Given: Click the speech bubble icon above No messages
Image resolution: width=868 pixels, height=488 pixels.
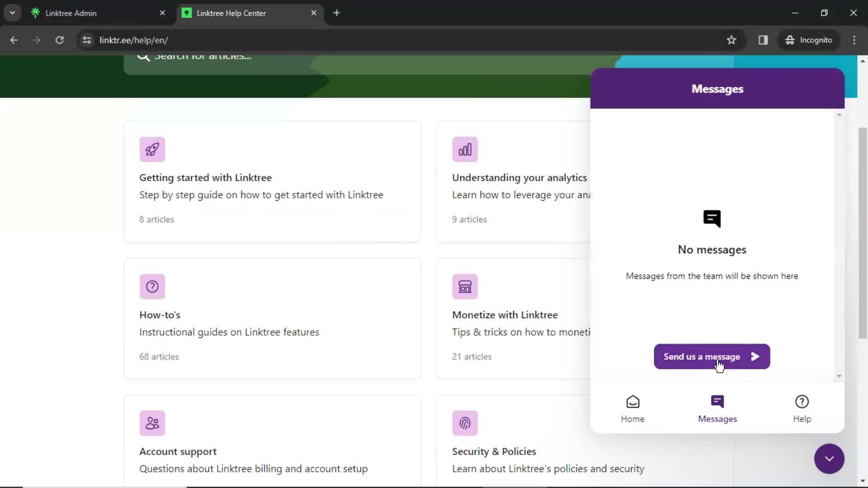Looking at the screenshot, I should 712,219.
